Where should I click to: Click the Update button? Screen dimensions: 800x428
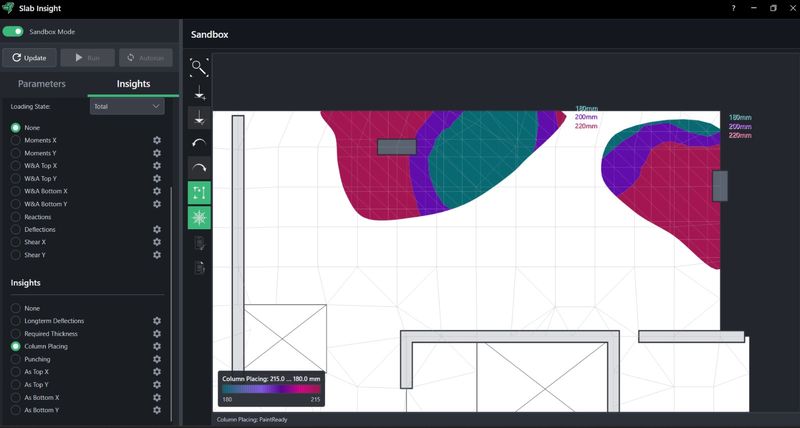[x=29, y=58]
